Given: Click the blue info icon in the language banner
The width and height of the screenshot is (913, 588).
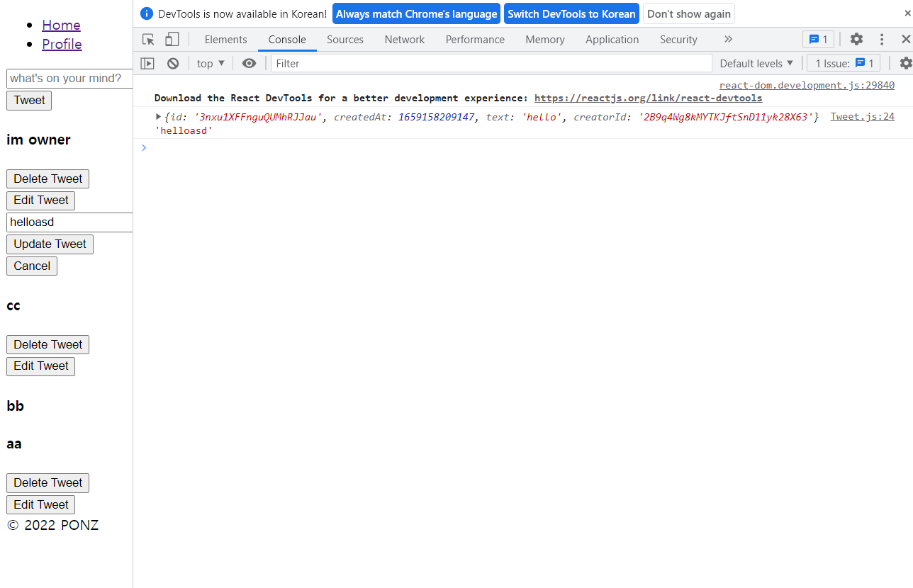Looking at the screenshot, I should (147, 13).
